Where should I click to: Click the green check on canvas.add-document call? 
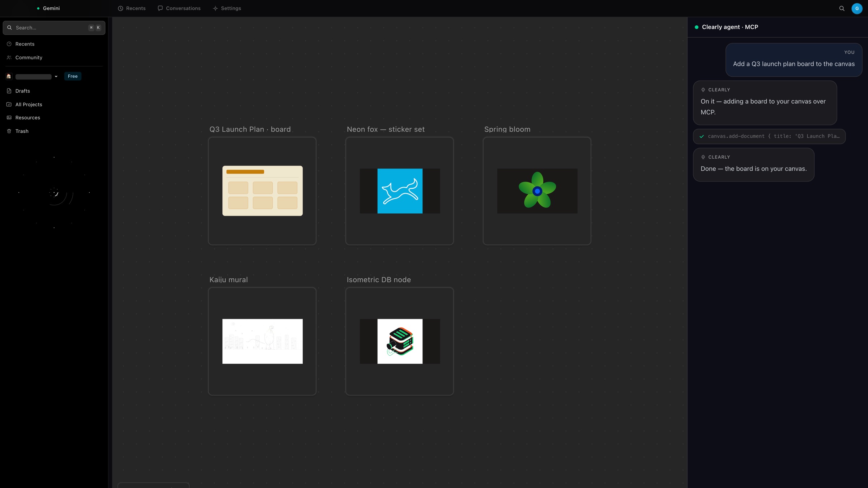(x=702, y=136)
